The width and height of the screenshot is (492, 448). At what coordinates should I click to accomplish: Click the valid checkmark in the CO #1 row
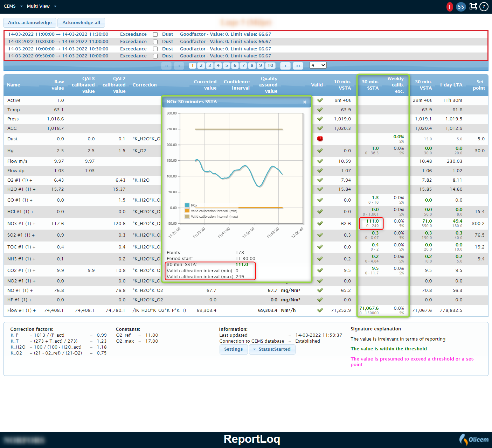[320, 200]
